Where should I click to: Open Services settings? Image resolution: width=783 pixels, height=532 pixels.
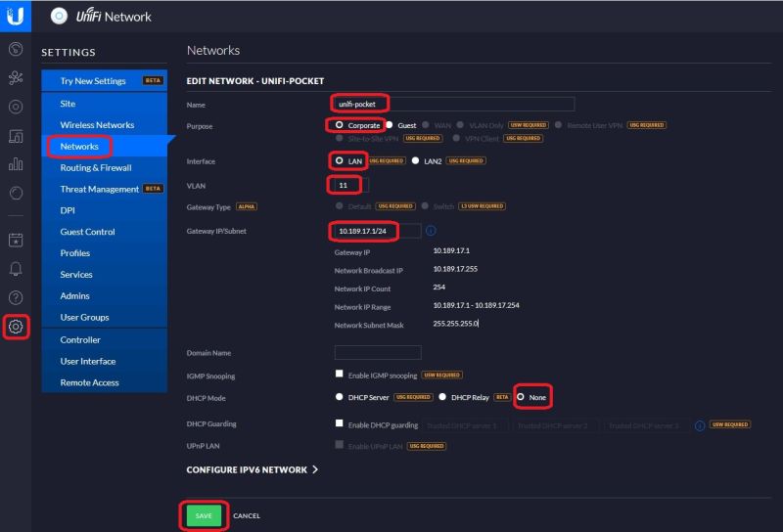click(105, 275)
